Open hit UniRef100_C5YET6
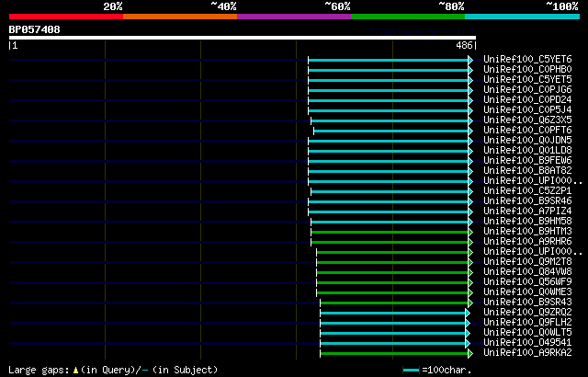The image size is (588, 377). pyautogui.click(x=527, y=59)
